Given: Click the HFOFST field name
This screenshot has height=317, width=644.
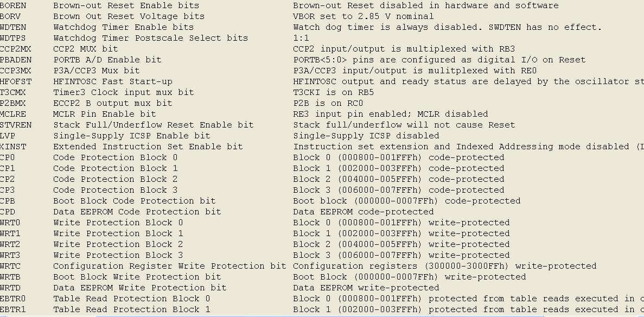Looking at the screenshot, I should click(x=16, y=81).
